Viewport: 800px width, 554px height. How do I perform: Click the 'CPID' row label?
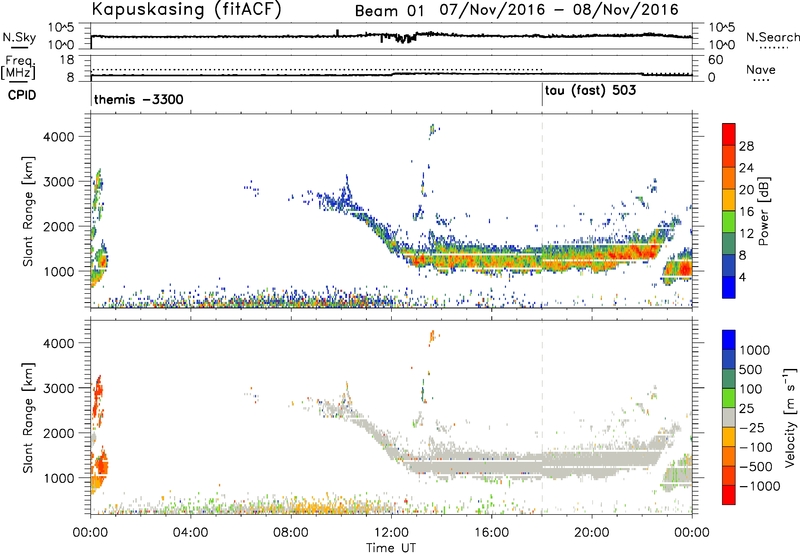click(21, 95)
